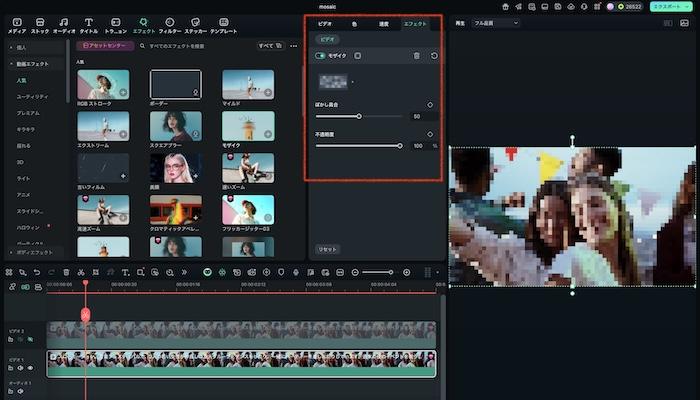Open the snapshot image icon in preview
The height and width of the screenshot is (400, 700).
pyautogui.click(x=684, y=23)
